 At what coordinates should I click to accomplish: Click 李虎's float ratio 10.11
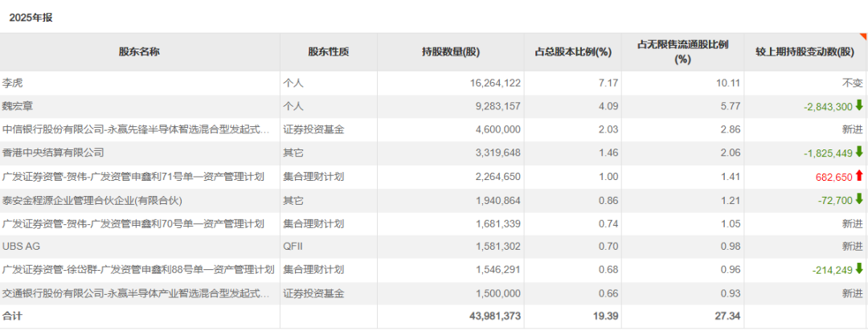coord(730,84)
